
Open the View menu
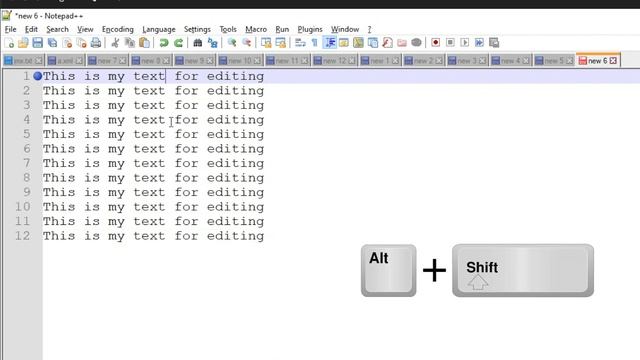pyautogui.click(x=85, y=29)
